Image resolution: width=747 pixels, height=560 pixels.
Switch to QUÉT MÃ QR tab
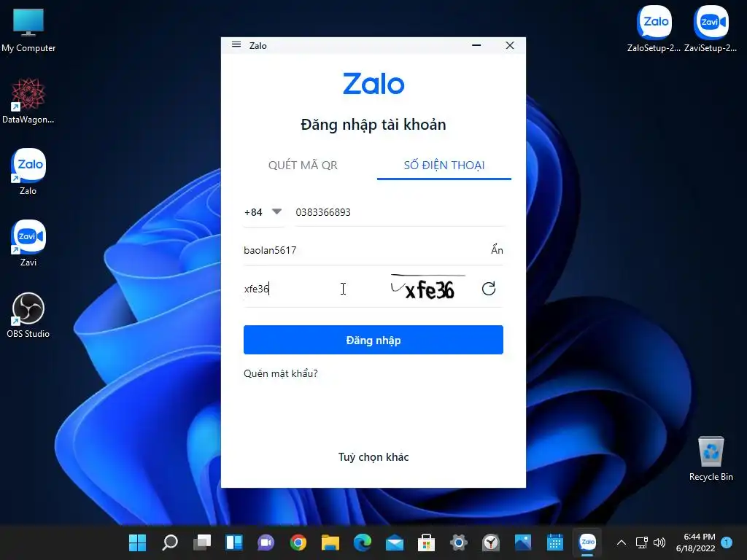303,165
